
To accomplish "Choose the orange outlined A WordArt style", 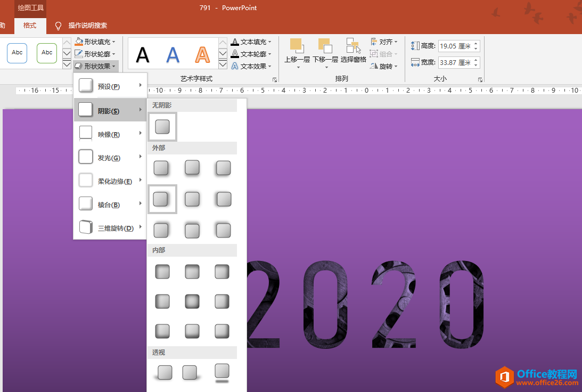I will 202,54.
